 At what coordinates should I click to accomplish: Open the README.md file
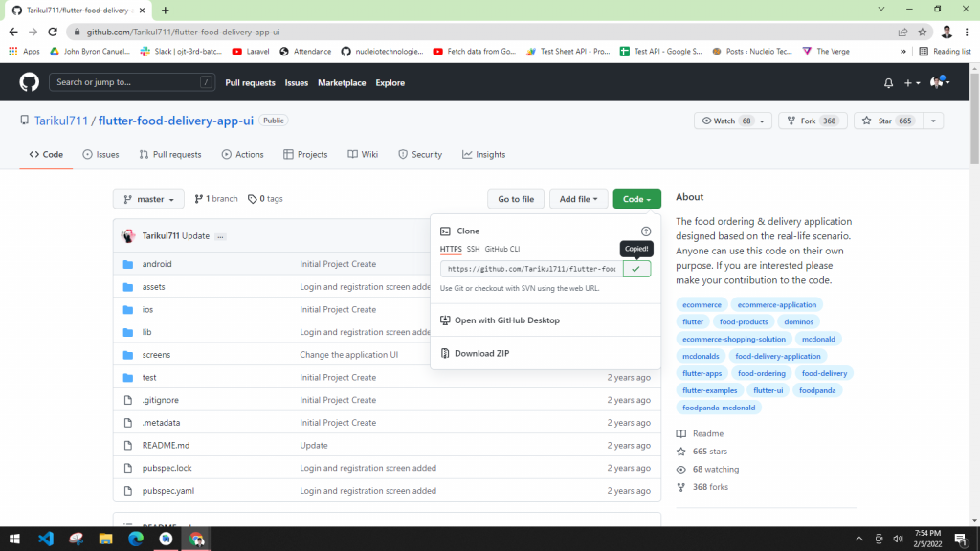[x=166, y=446]
